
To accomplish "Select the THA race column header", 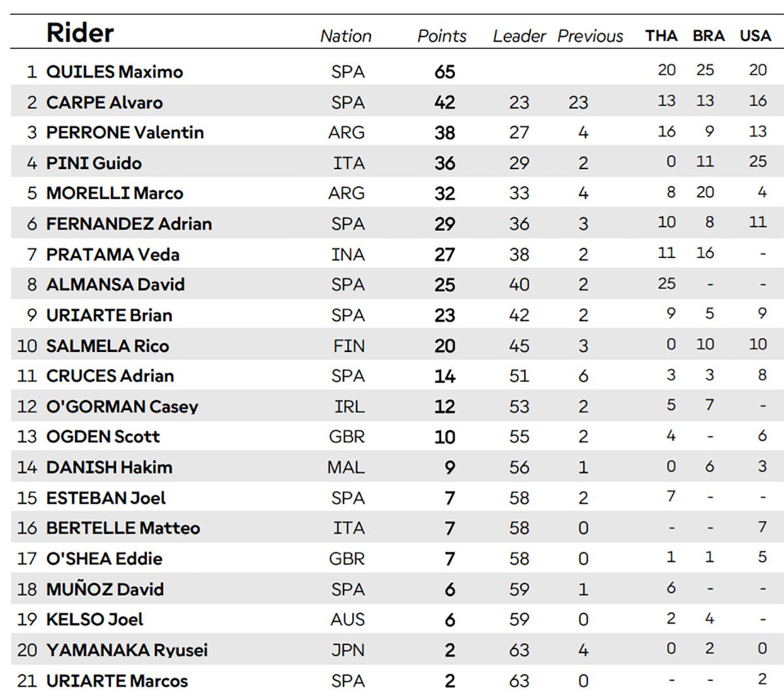I will tap(661, 36).
